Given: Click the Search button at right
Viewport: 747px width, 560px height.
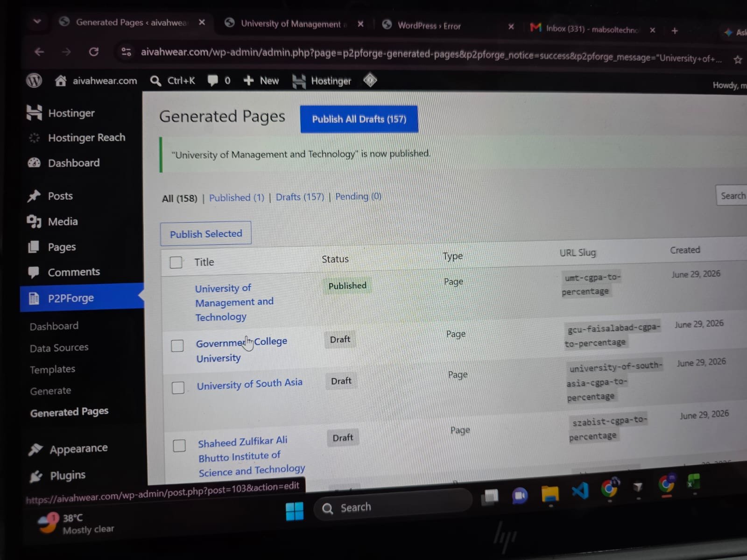Looking at the screenshot, I should point(732,196).
